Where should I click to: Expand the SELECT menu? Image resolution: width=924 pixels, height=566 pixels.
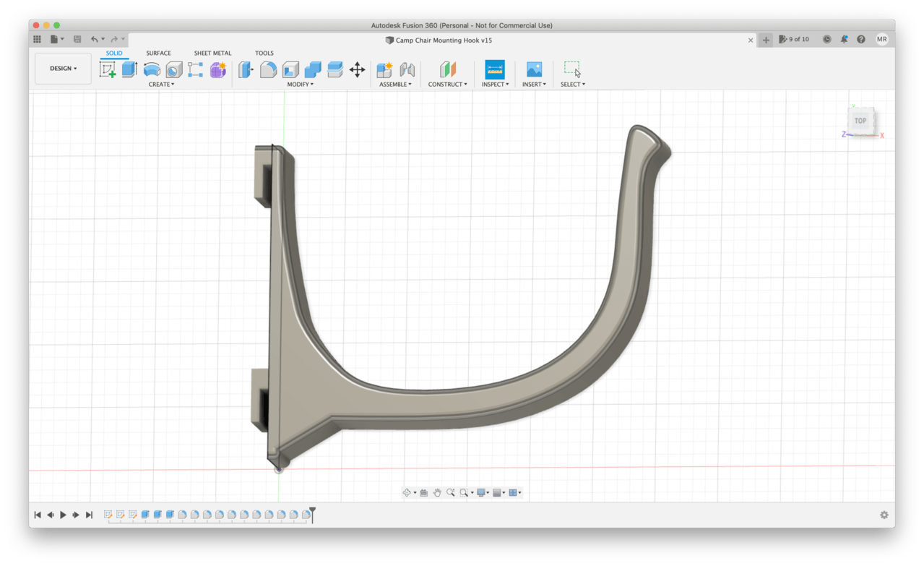(x=573, y=85)
